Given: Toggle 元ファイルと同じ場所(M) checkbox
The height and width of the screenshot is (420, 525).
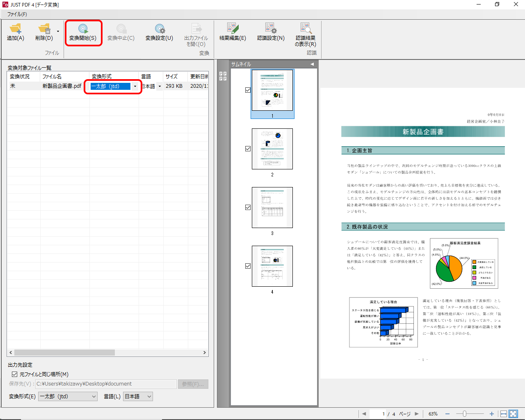Looking at the screenshot, I should 14,374.
